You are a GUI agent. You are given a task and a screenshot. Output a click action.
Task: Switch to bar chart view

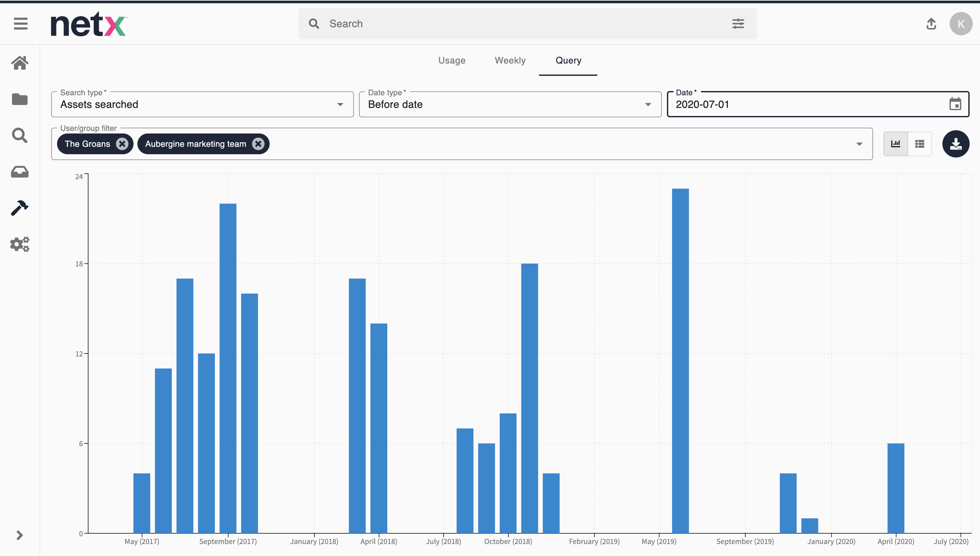pos(896,144)
